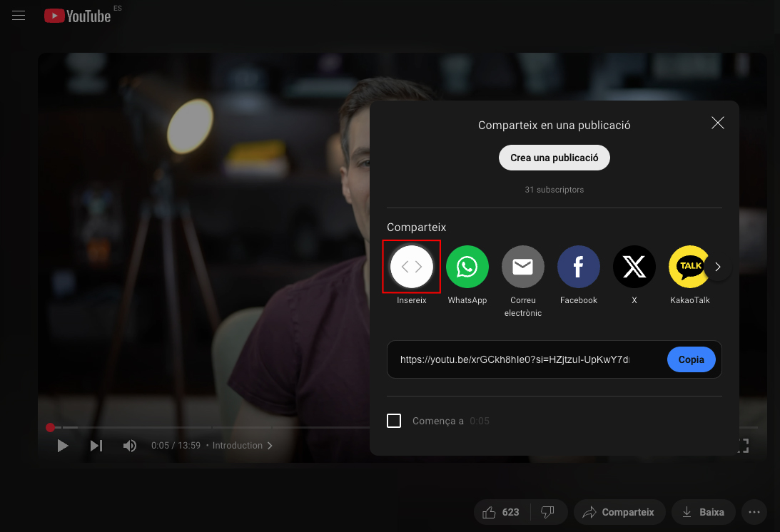Click the Comparteix share button

point(619,512)
